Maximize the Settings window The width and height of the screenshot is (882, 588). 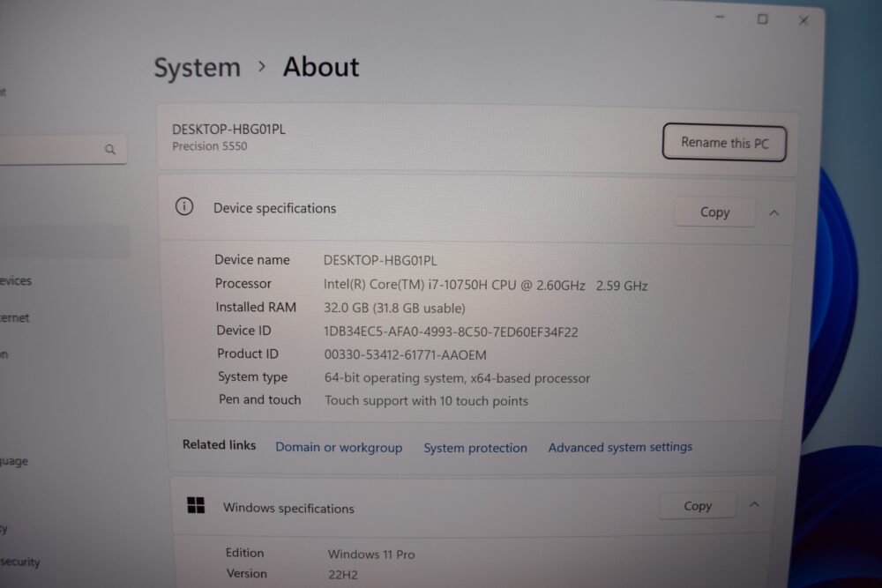762,19
